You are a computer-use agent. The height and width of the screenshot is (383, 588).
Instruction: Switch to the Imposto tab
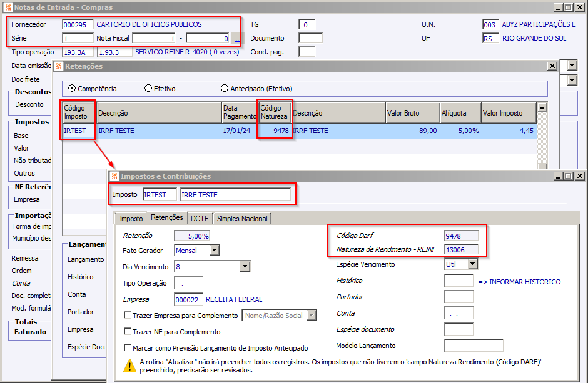[131, 219]
